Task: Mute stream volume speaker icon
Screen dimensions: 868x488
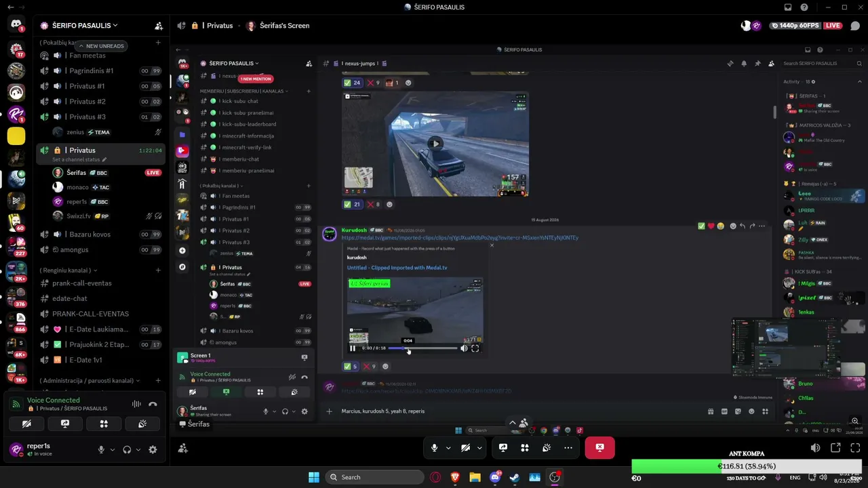Action: pos(815,448)
